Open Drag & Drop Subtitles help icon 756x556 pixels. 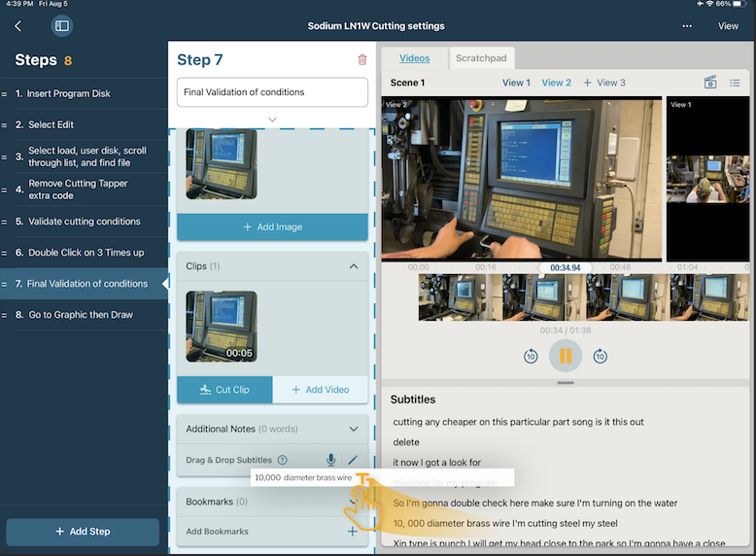(x=283, y=460)
